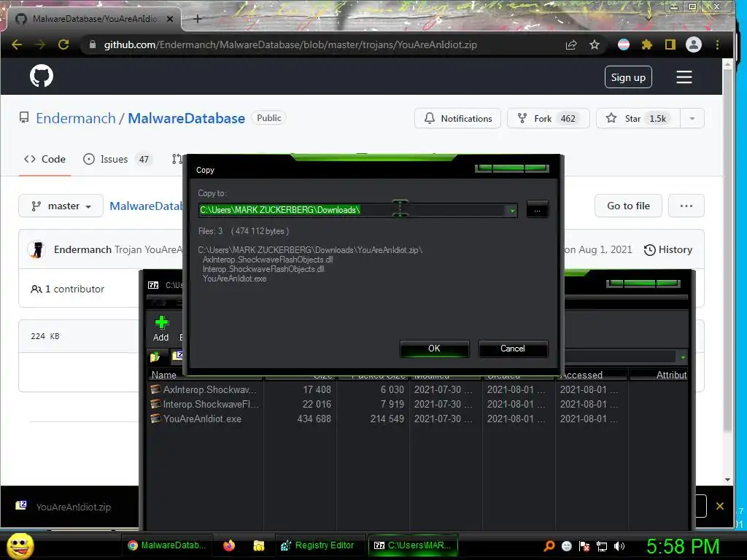Click Go to file button
This screenshot has width=747, height=560.
pyautogui.click(x=628, y=206)
